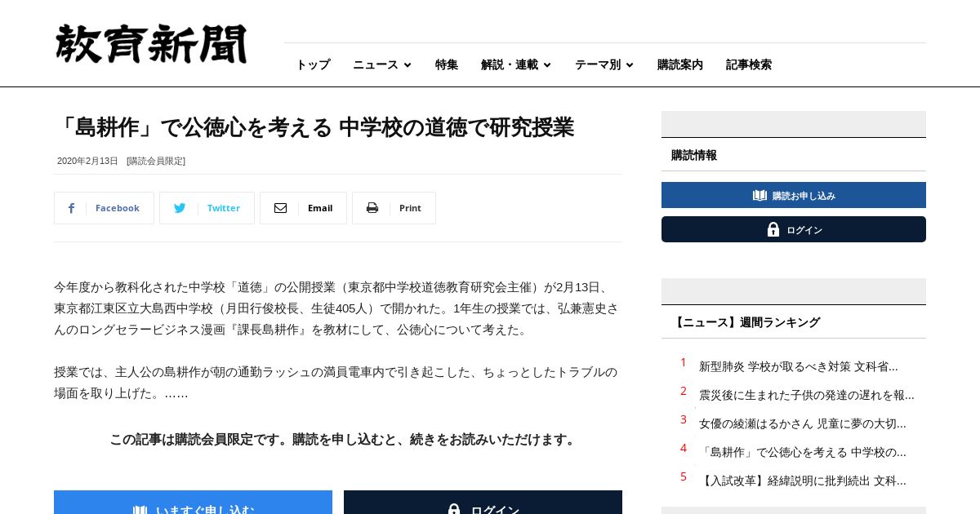Click the 【ニュース】週間ランキング heading
The height and width of the screenshot is (514, 980).
746,322
